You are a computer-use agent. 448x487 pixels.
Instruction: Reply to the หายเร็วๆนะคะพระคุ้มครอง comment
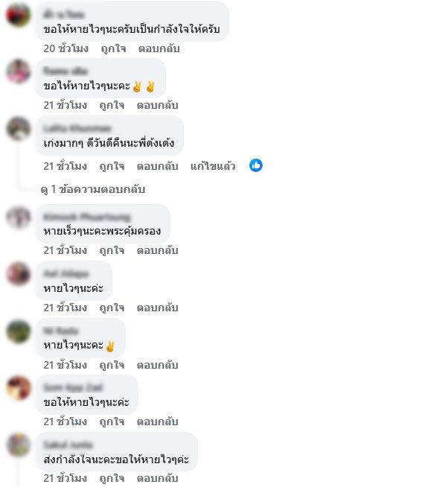point(158,250)
